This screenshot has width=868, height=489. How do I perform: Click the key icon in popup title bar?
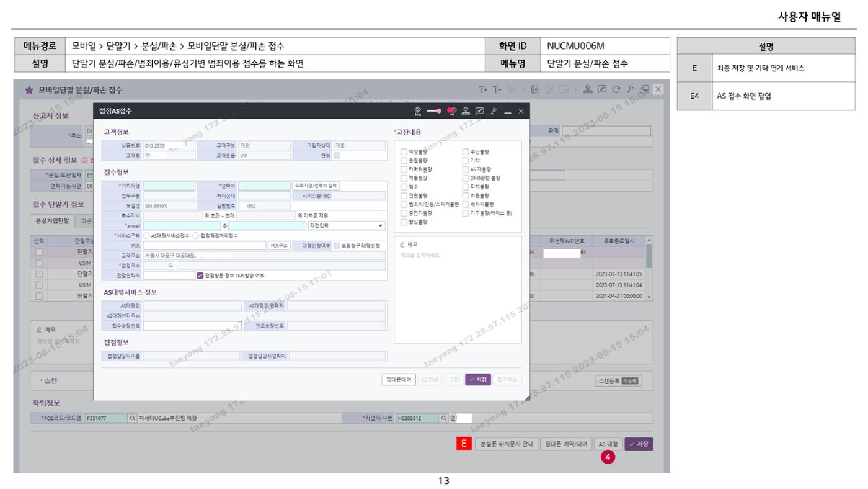point(494,111)
